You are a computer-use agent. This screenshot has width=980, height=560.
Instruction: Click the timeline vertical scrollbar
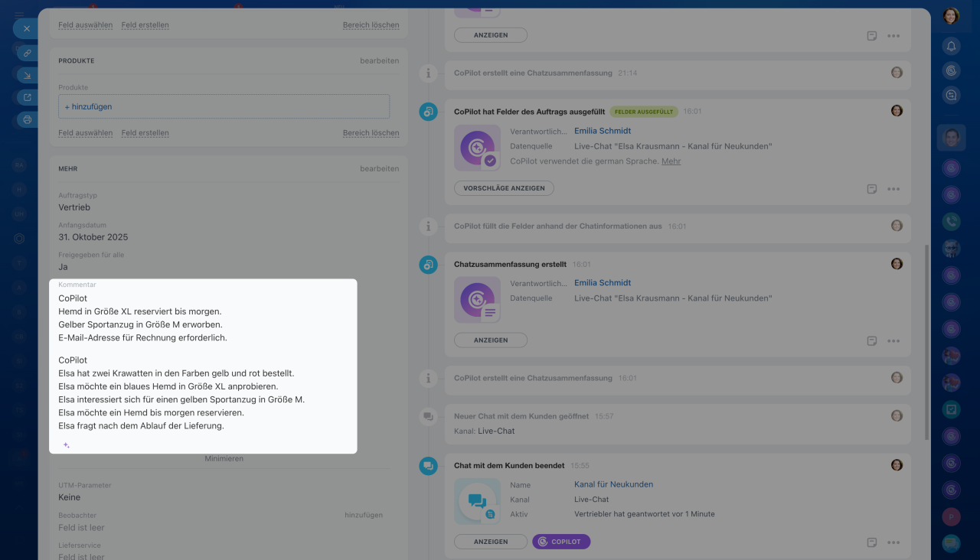[x=926, y=342]
